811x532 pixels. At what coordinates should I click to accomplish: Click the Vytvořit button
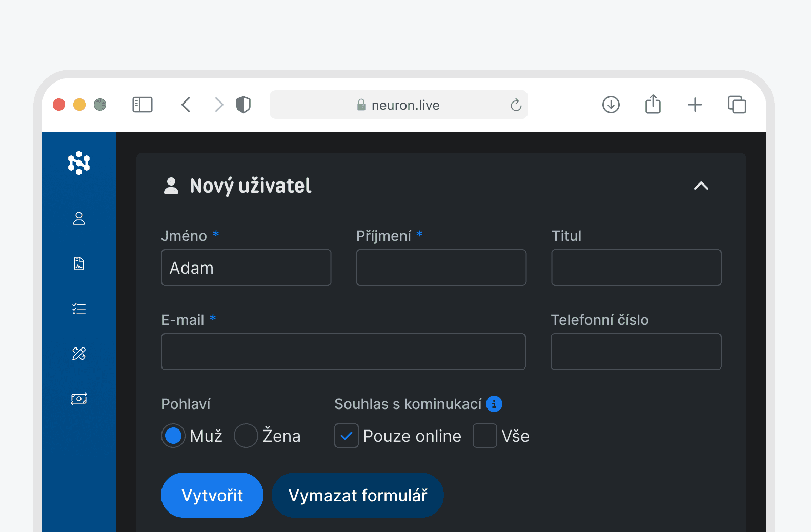tap(212, 495)
